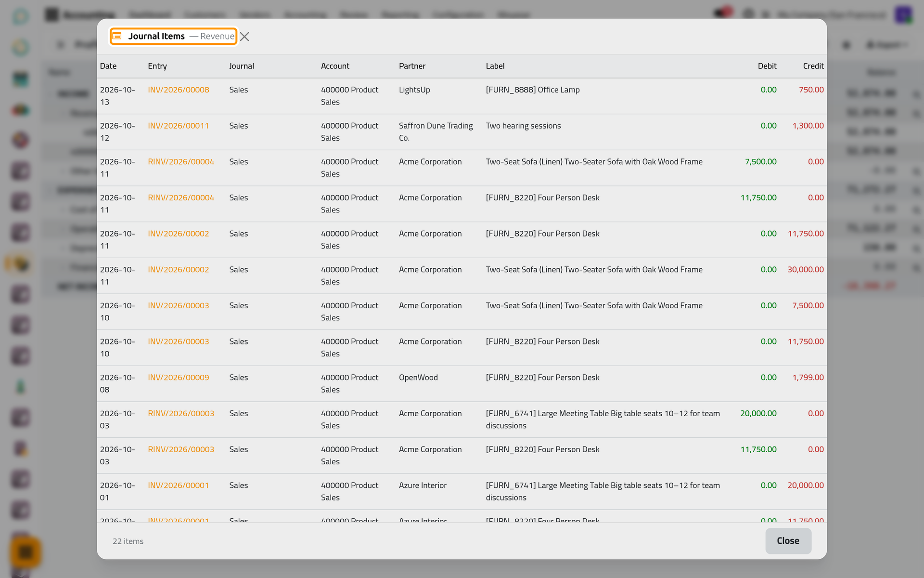Click the 7,500.00 debit amount on RINV/2026/00004
Image resolution: width=924 pixels, height=578 pixels.
761,162
